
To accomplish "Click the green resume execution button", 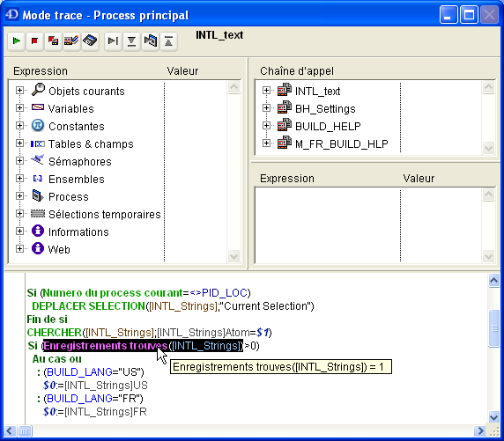I will (x=17, y=41).
